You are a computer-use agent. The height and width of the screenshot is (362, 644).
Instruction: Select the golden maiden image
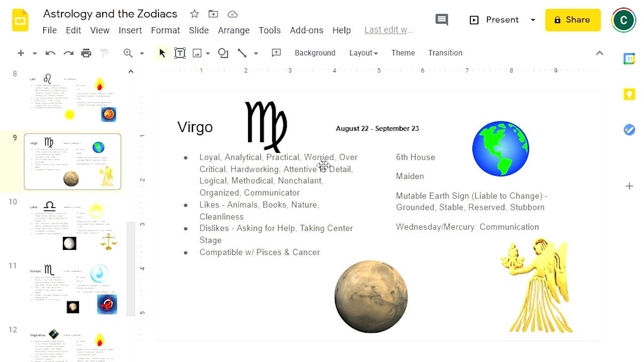coord(537,286)
